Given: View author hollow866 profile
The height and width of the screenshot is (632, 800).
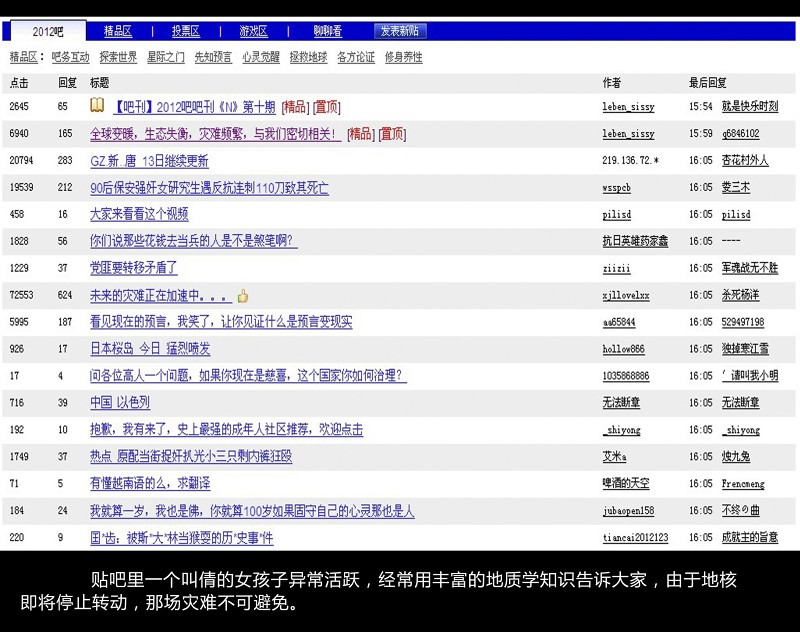Looking at the screenshot, I should click(x=623, y=349).
